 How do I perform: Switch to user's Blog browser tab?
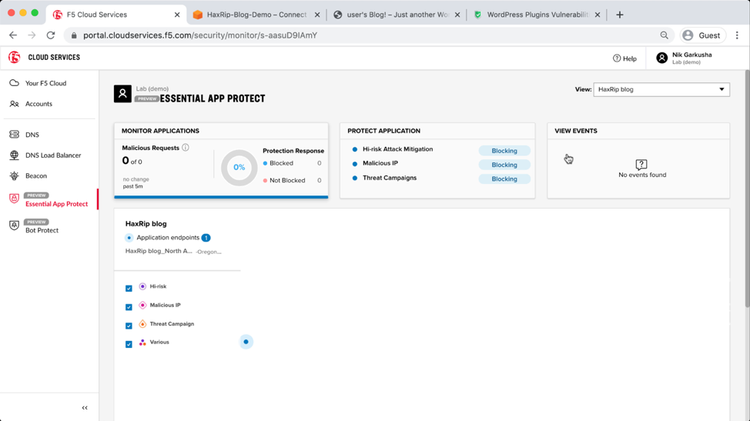point(397,15)
